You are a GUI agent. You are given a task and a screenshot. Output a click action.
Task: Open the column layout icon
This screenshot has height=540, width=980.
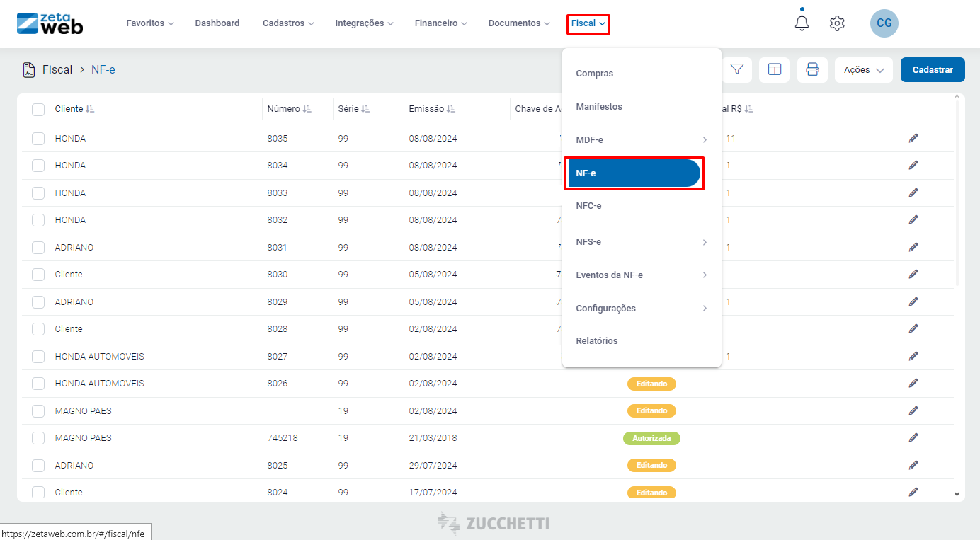775,69
